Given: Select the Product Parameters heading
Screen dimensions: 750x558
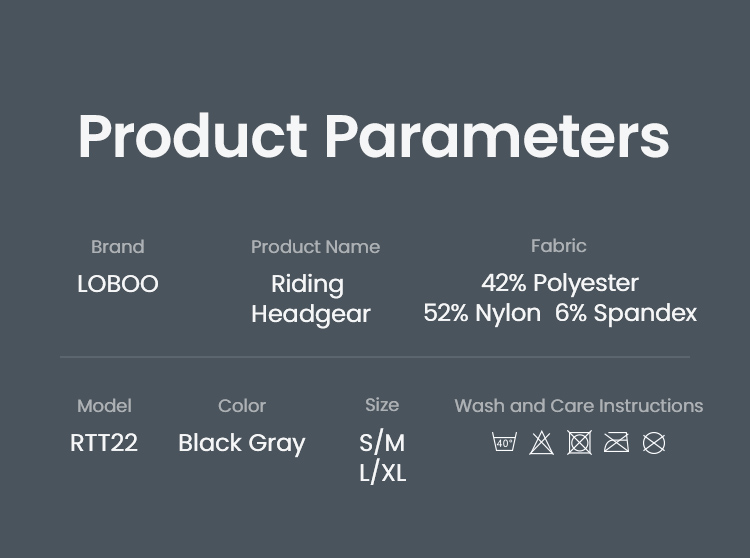Looking at the screenshot, I should [x=374, y=136].
